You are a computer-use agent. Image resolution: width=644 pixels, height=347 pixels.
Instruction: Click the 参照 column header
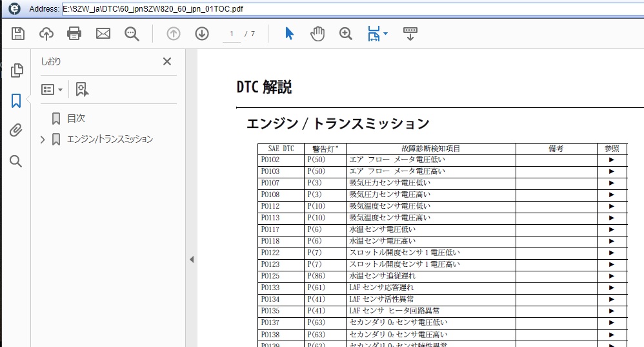click(x=612, y=149)
